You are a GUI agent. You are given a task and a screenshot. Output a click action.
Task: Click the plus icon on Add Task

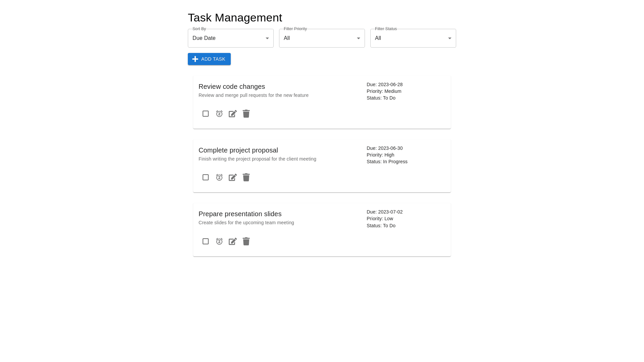195,59
